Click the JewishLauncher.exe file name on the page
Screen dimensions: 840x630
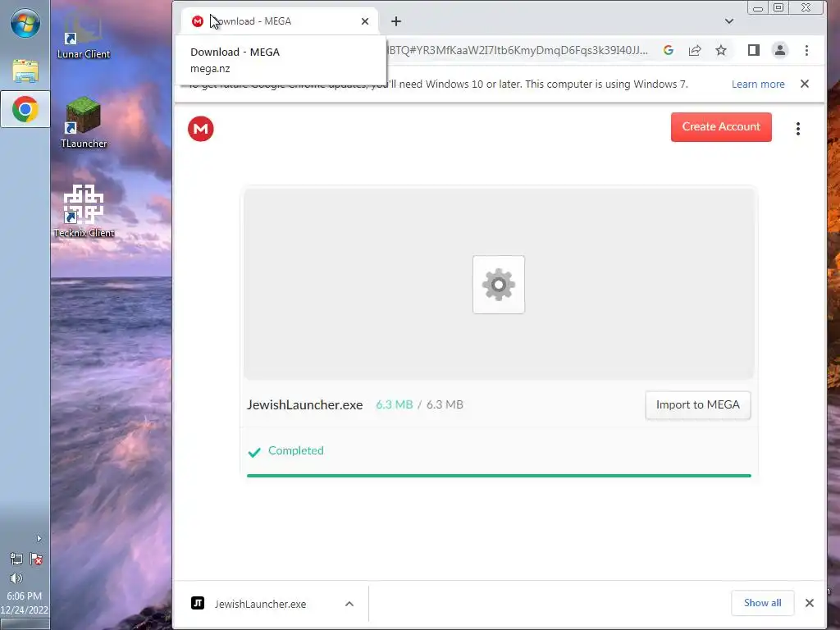305,405
